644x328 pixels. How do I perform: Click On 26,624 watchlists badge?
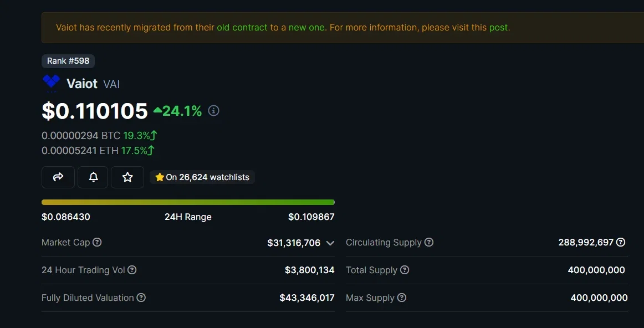(202, 177)
